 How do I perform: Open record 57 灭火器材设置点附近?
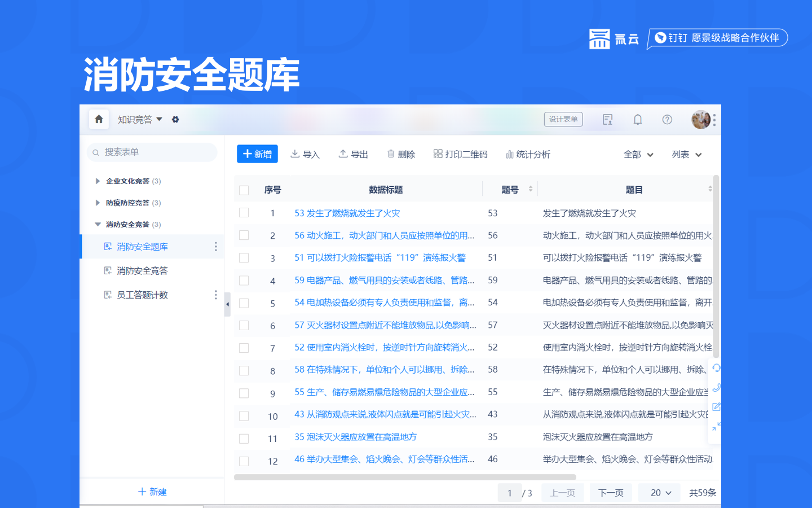[x=385, y=325]
